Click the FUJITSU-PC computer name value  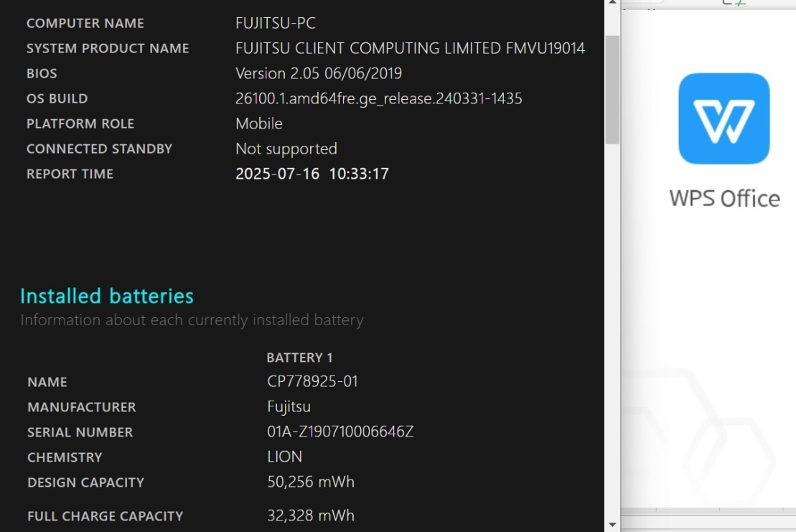point(275,23)
